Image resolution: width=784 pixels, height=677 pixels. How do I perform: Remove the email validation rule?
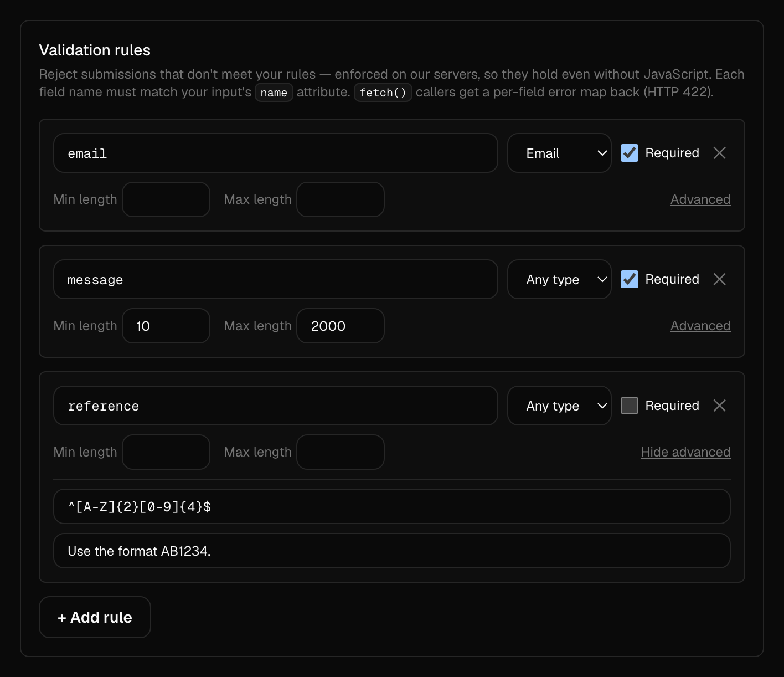coord(719,153)
